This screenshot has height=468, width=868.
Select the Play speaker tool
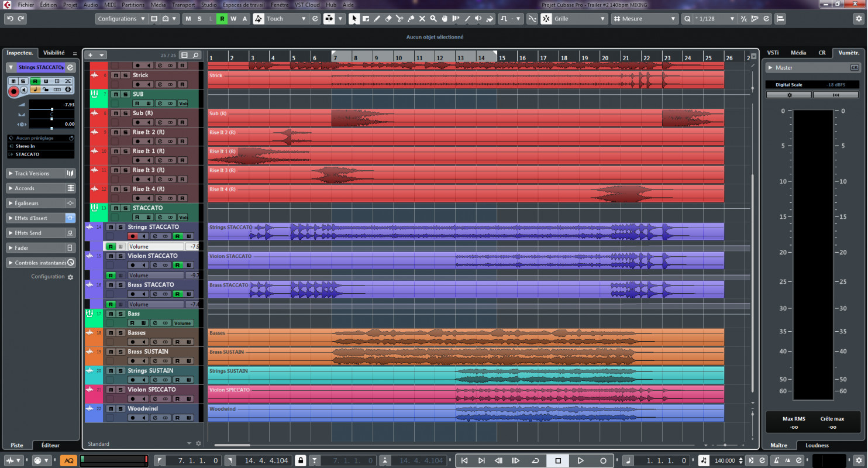pos(478,19)
